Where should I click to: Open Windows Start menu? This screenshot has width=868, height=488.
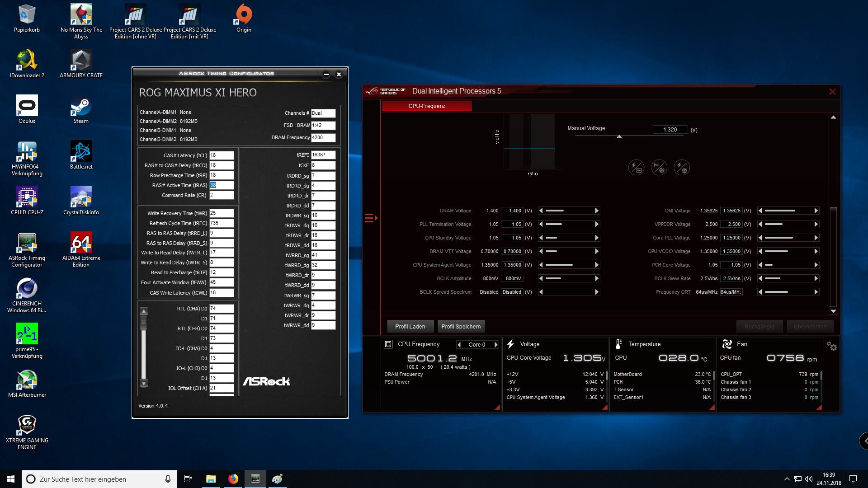(11, 479)
